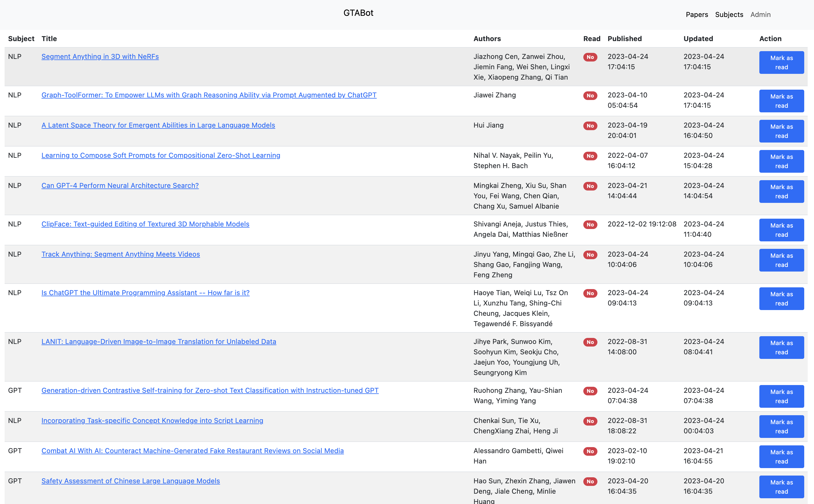Mark the LANIT paper as read
The image size is (814, 504).
[x=781, y=347]
